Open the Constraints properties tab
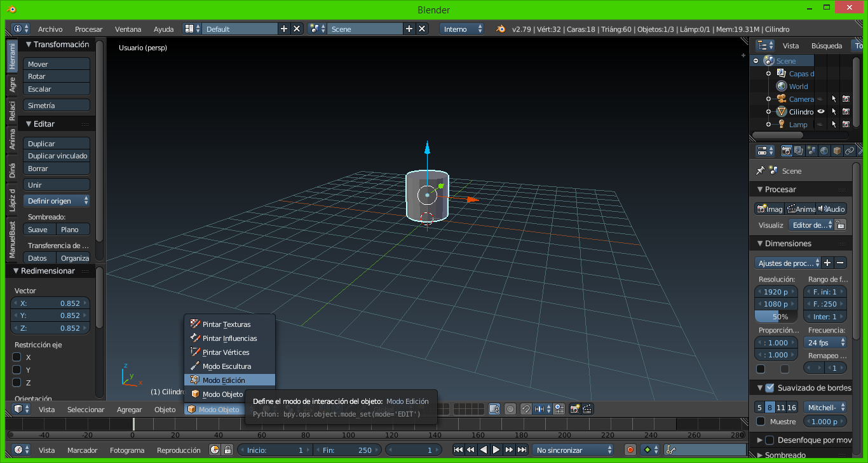Image resolution: width=868 pixels, height=463 pixels. tap(850, 151)
